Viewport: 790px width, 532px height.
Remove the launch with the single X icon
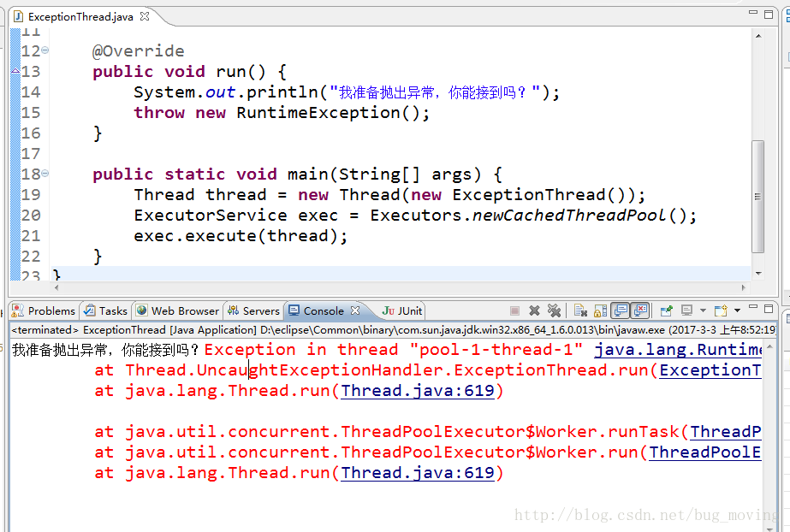(535, 310)
